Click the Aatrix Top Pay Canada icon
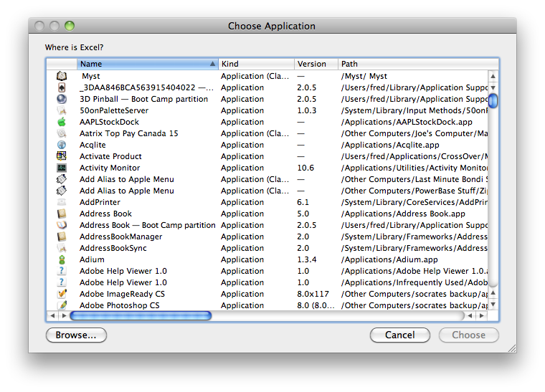The width and height of the screenshot is (545, 392). click(62, 133)
